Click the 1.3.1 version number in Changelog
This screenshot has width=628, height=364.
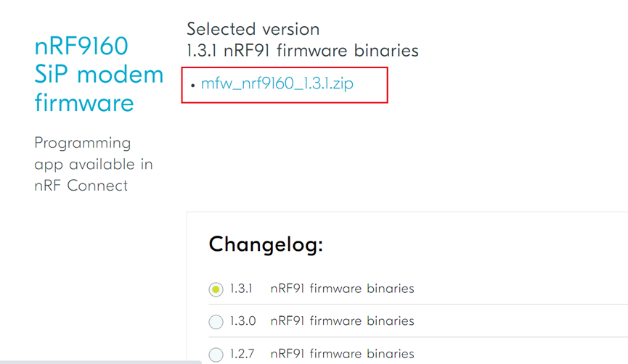click(241, 289)
